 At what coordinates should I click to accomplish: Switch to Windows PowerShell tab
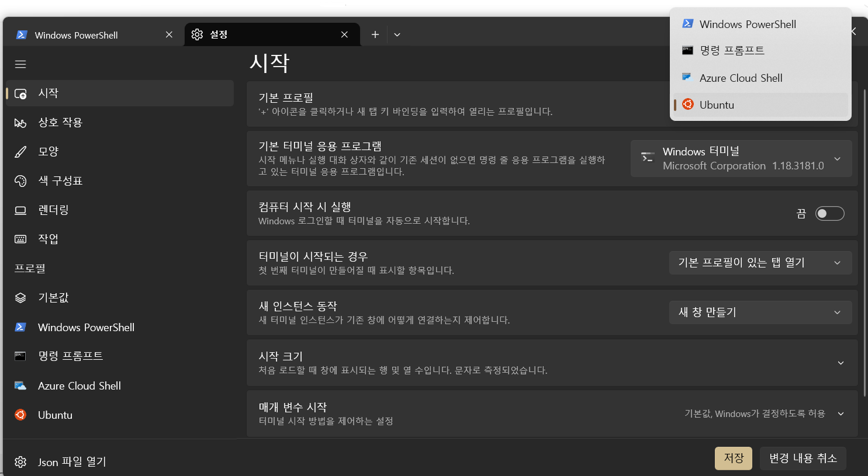click(x=94, y=34)
